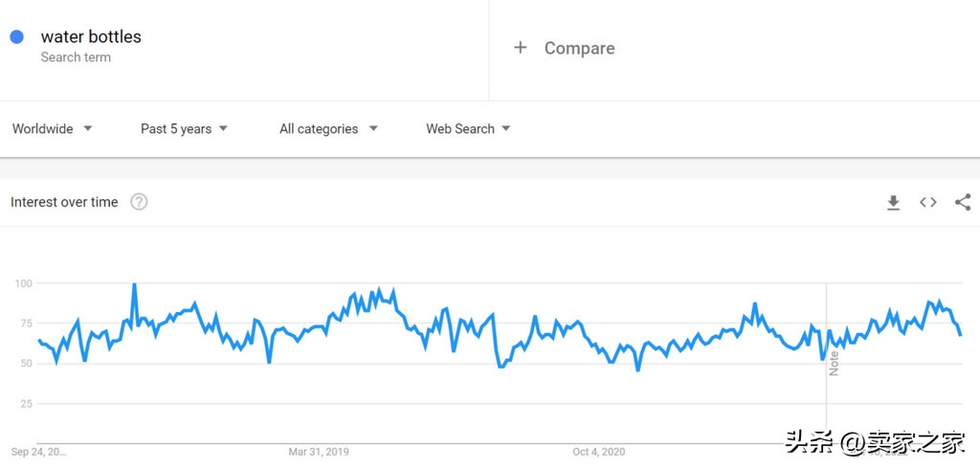Expand the All categories dropdown
The image size is (980, 469).
(x=328, y=128)
